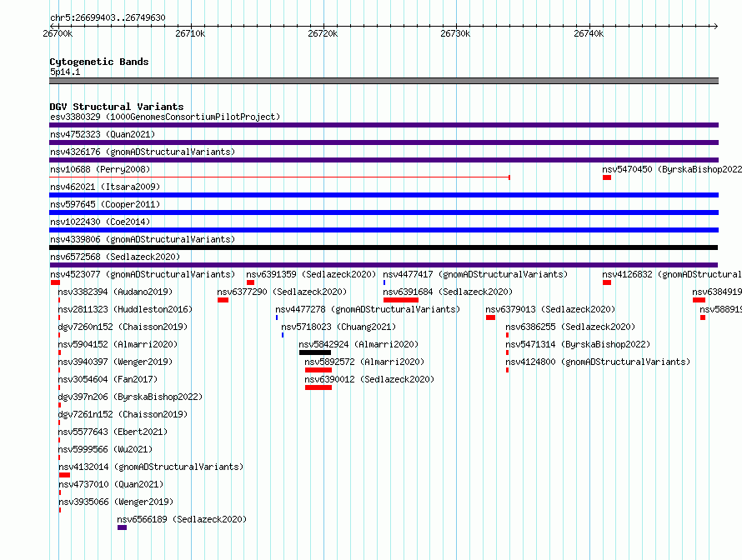Click the thin red line of nsv10688
The height and width of the screenshot is (560, 742).
tap(279, 177)
